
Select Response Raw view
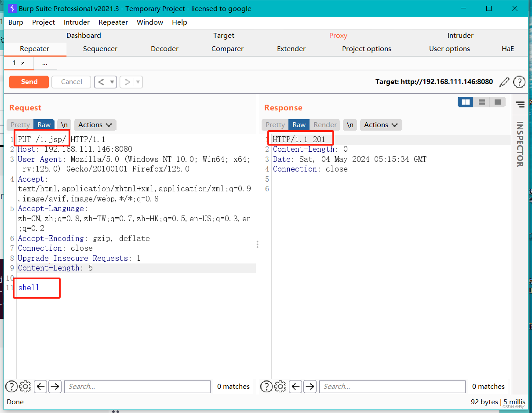(x=299, y=125)
